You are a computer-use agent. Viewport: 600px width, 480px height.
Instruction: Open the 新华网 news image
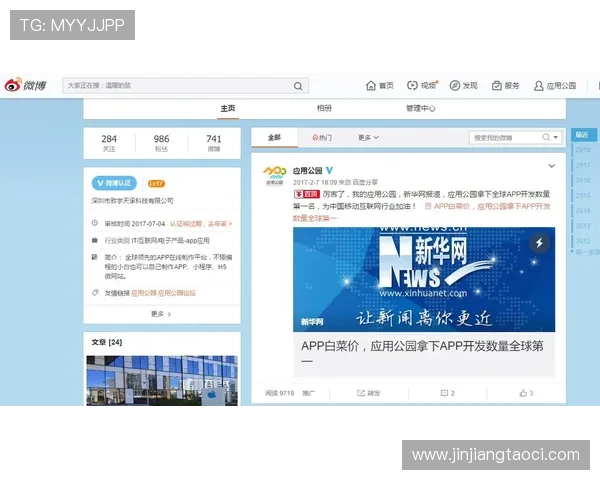point(424,279)
